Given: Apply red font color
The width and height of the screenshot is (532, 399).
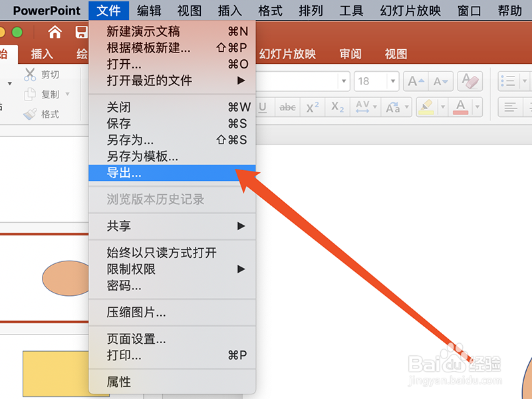Looking at the screenshot, I should click(460, 107).
